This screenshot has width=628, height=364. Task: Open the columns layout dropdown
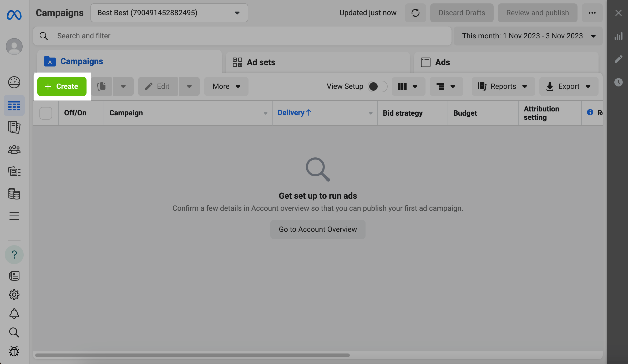tap(408, 86)
